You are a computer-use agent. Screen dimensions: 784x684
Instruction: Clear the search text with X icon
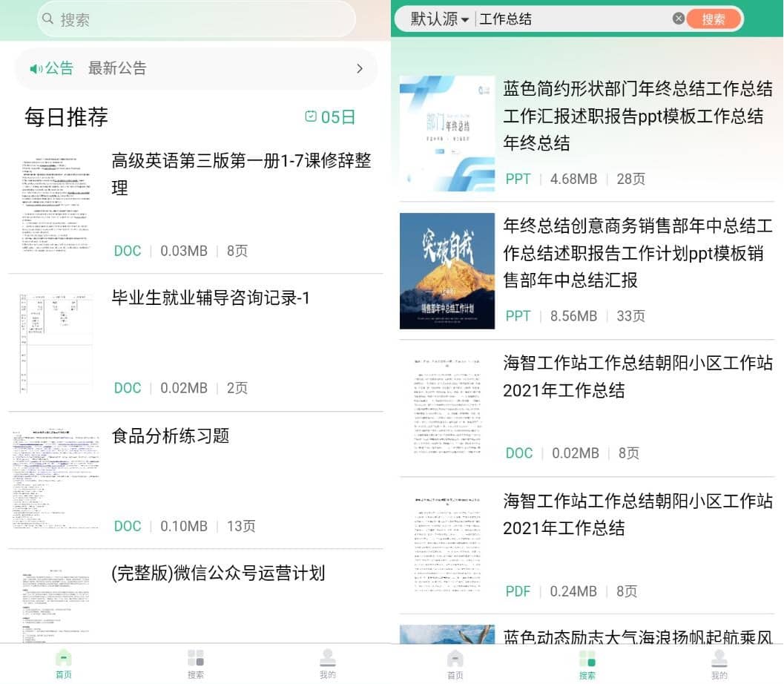(x=678, y=19)
